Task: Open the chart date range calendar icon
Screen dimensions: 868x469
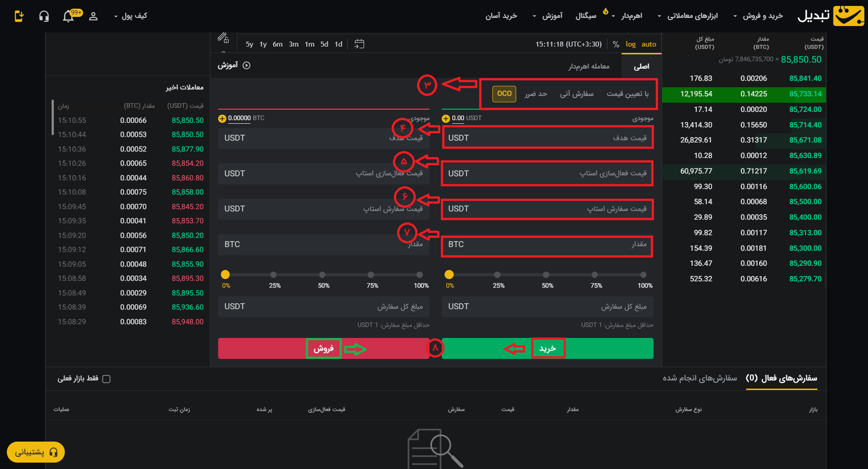Action: (359, 44)
